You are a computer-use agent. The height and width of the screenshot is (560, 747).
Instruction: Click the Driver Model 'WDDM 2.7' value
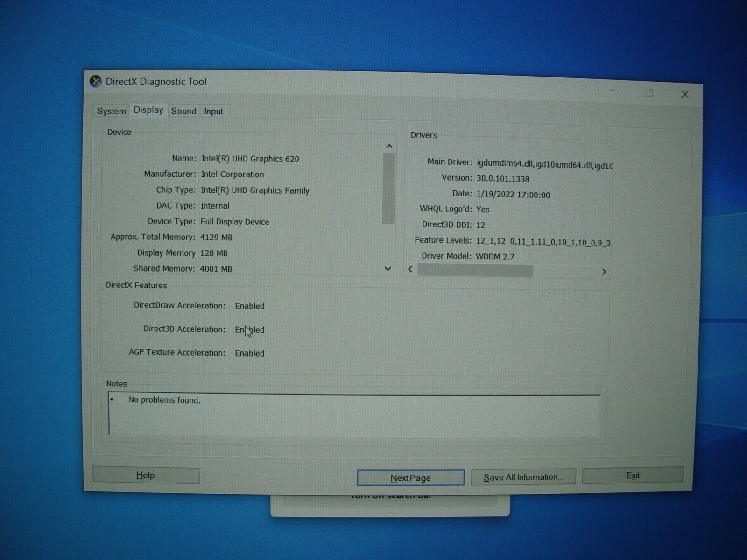coord(495,256)
